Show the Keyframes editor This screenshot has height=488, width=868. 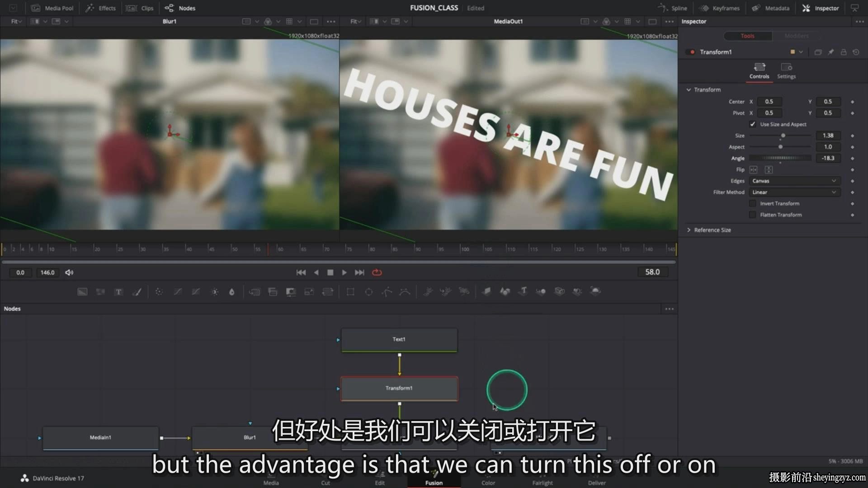(719, 8)
